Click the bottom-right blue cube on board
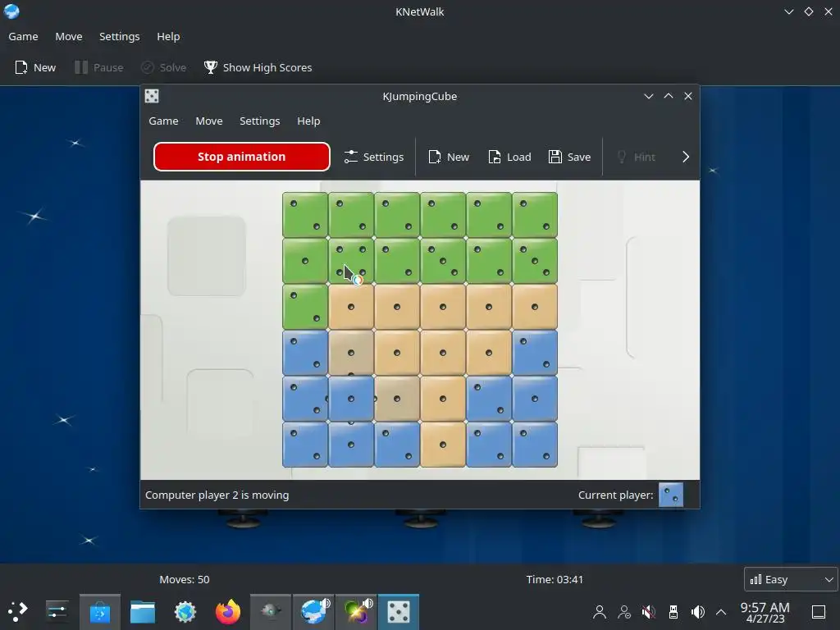The height and width of the screenshot is (630, 840). pos(535,445)
